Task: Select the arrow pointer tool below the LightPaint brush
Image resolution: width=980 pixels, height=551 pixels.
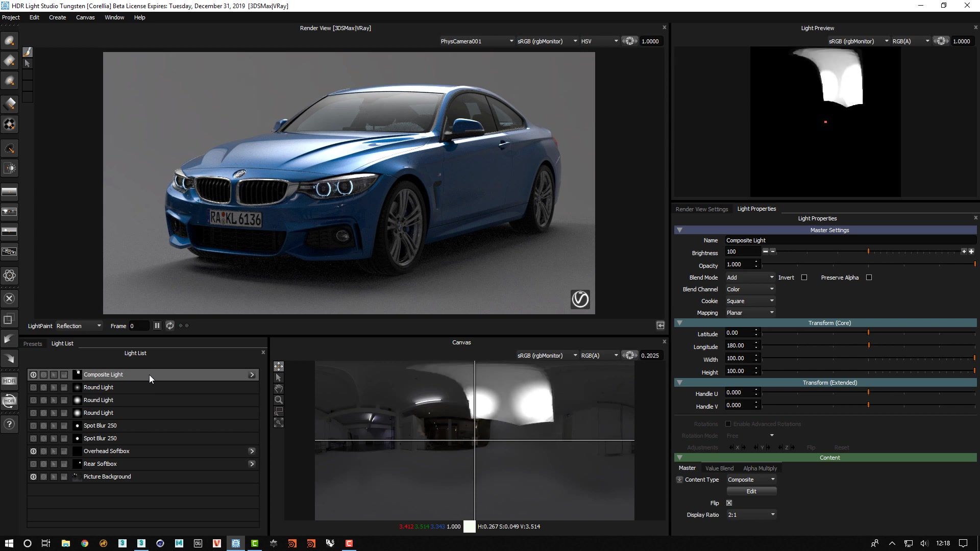Action: [x=28, y=63]
